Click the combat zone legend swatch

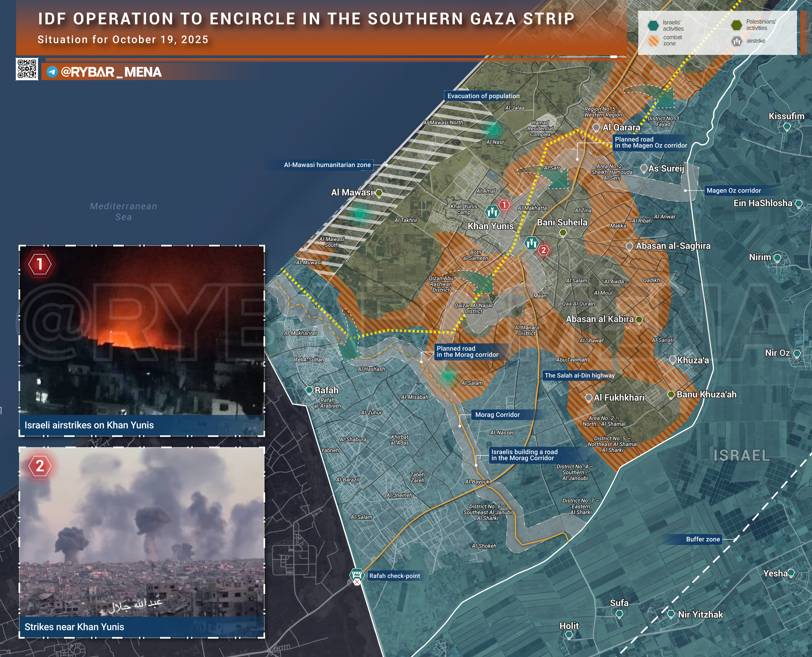tap(653, 40)
